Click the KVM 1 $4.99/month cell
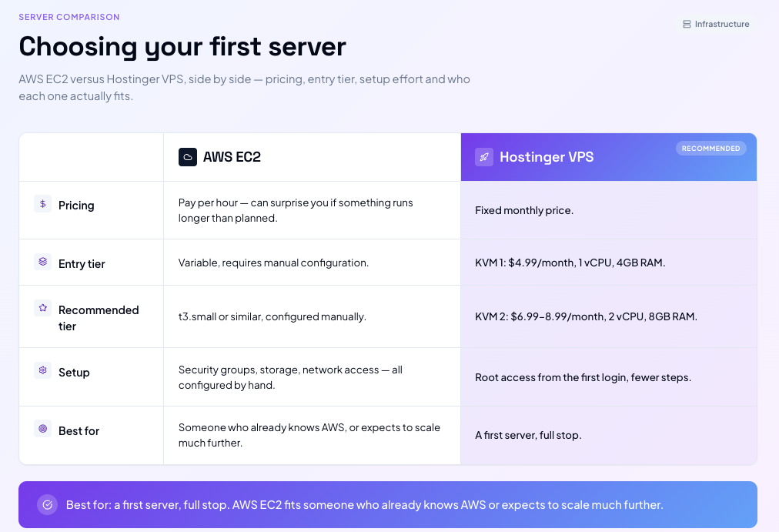Image resolution: width=779 pixels, height=532 pixels. click(609, 263)
